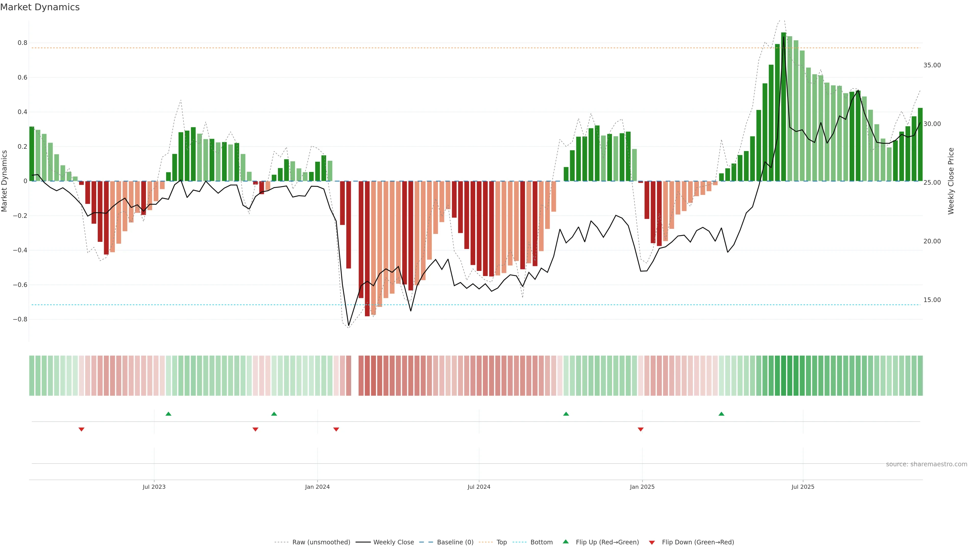Click the flip-down triangle between Jul 2023 and Jan 2024

255,429
